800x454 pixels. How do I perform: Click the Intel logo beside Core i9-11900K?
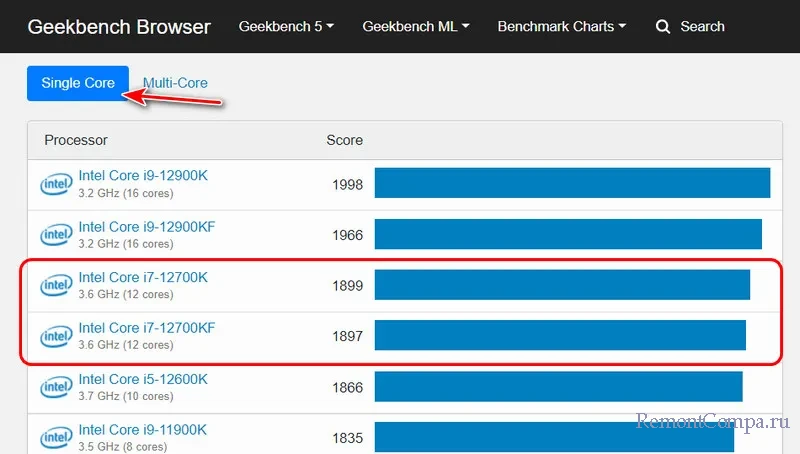[55, 437]
